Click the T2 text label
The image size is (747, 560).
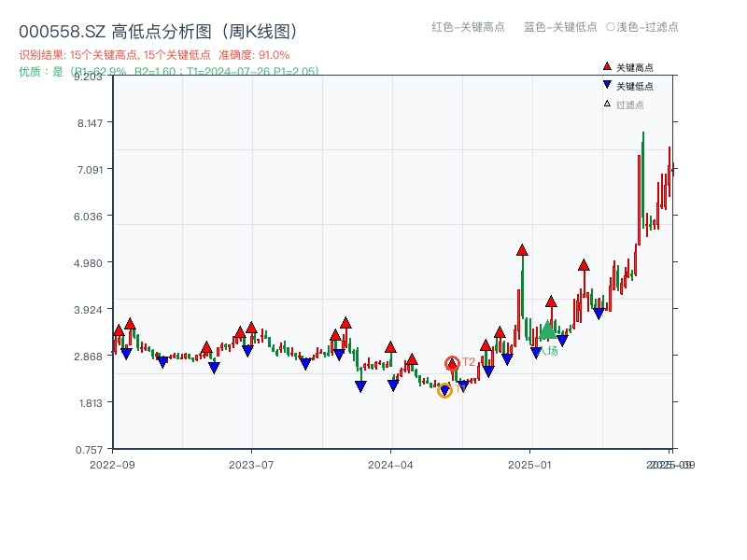tap(469, 362)
